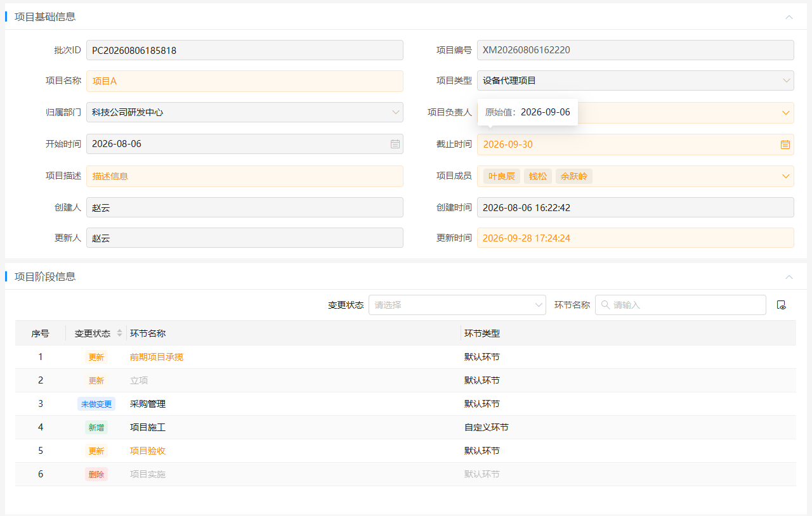
Task: Click the 项目编号 field
Action: 635,50
